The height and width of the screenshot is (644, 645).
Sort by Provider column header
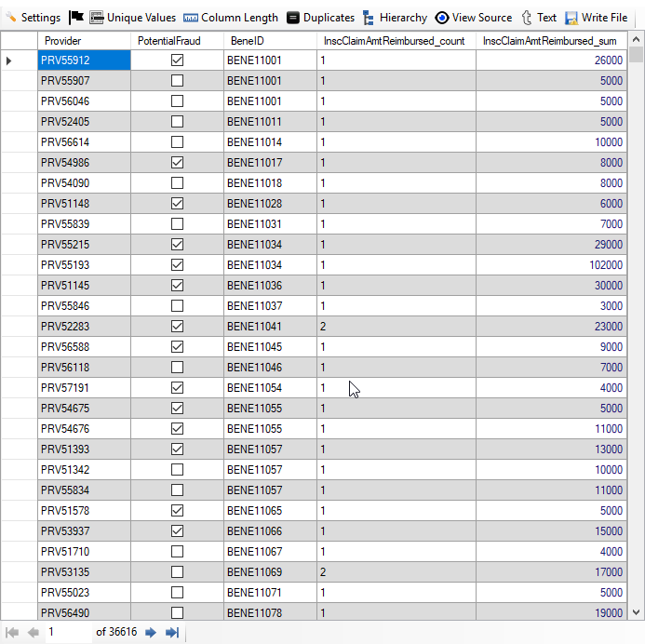[84, 40]
